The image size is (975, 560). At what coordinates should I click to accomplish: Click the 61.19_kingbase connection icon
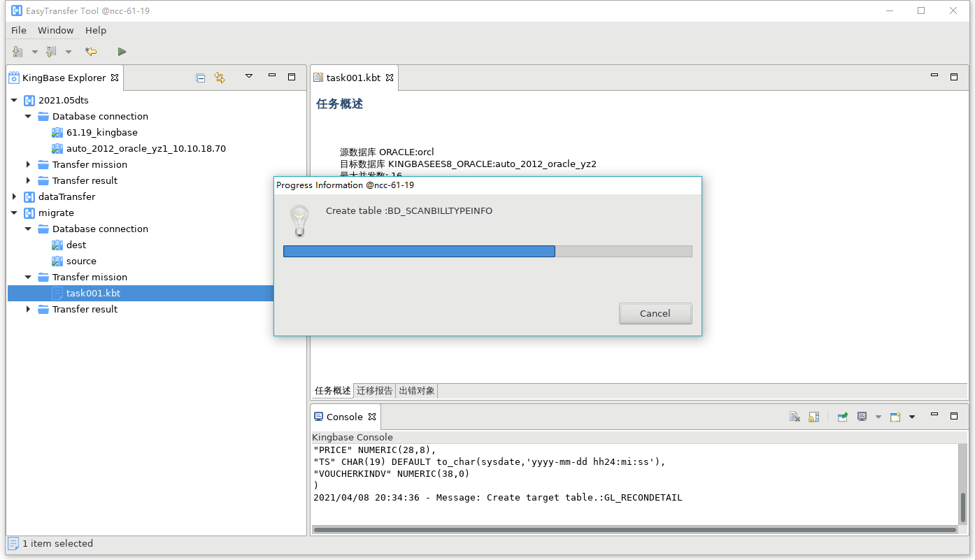tap(57, 133)
